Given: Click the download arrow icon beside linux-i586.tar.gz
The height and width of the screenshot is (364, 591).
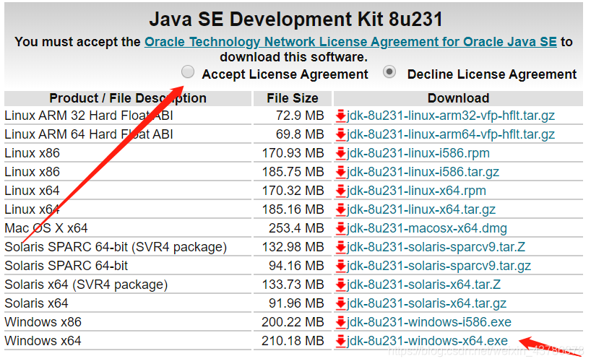Looking at the screenshot, I should 341,172.
